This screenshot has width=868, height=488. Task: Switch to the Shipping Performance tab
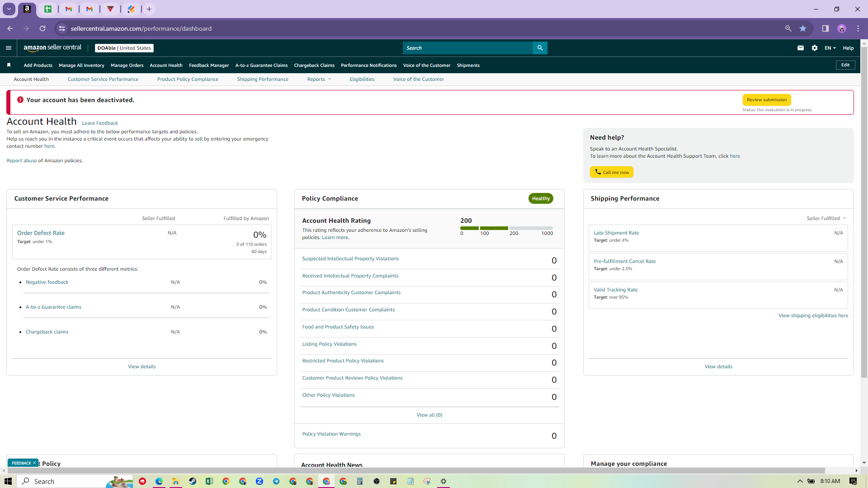coord(263,79)
